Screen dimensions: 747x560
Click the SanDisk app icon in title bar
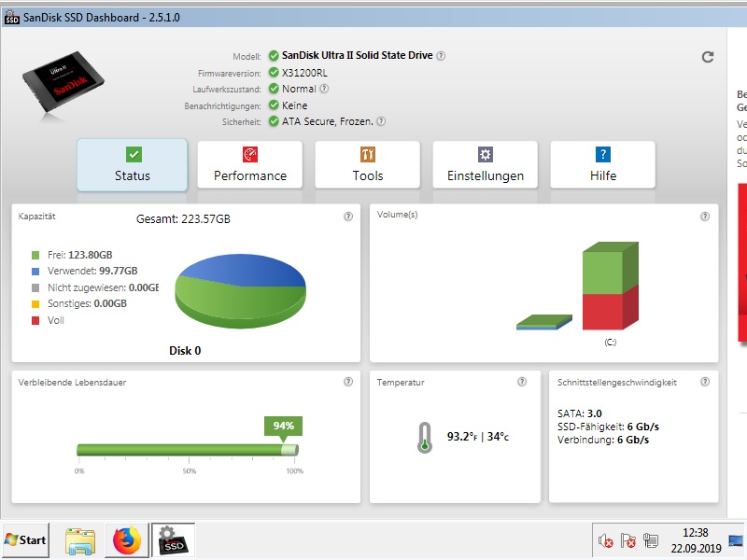click(x=11, y=18)
